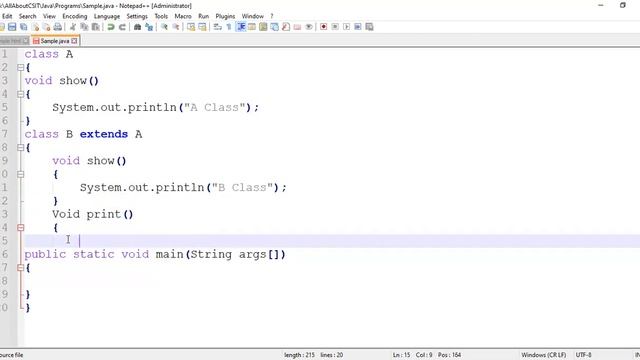Open the Replace dialog icon
640x360 pixels.
[149, 27]
